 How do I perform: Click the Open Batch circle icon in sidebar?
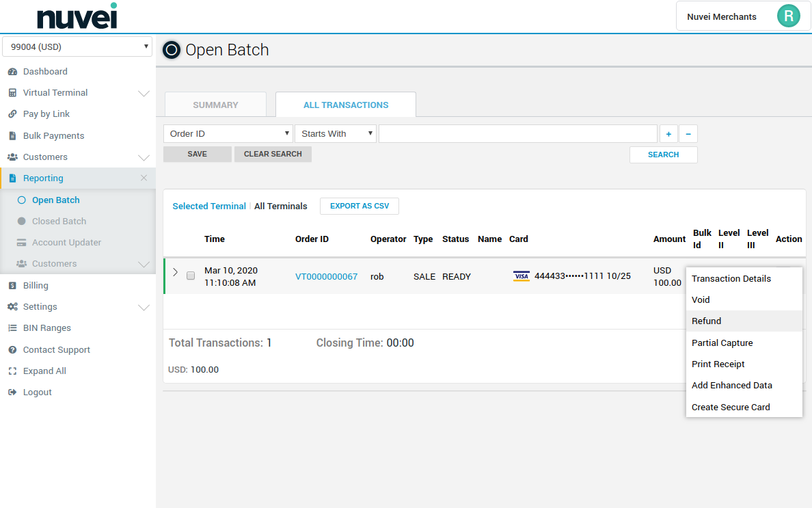point(21,200)
